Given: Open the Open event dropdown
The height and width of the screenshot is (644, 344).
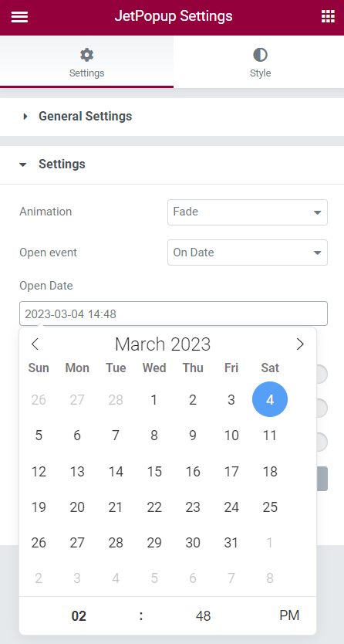Looking at the screenshot, I should tap(248, 253).
